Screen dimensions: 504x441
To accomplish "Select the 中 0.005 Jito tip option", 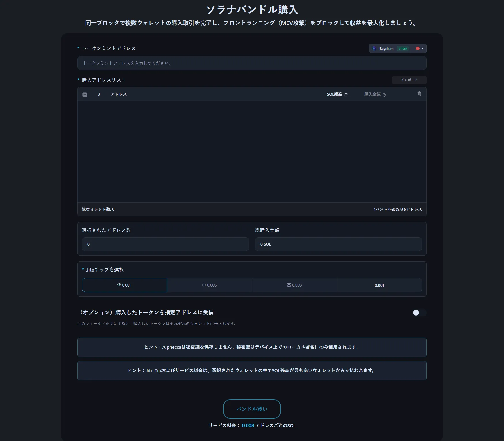I will point(210,285).
